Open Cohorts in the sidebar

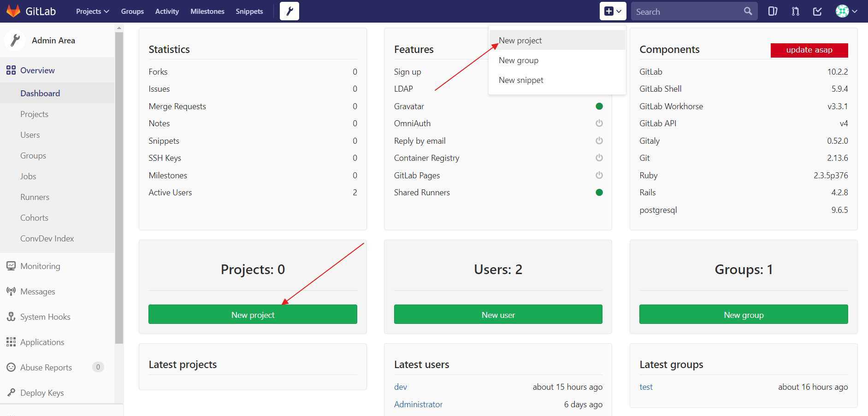pyautogui.click(x=57, y=217)
